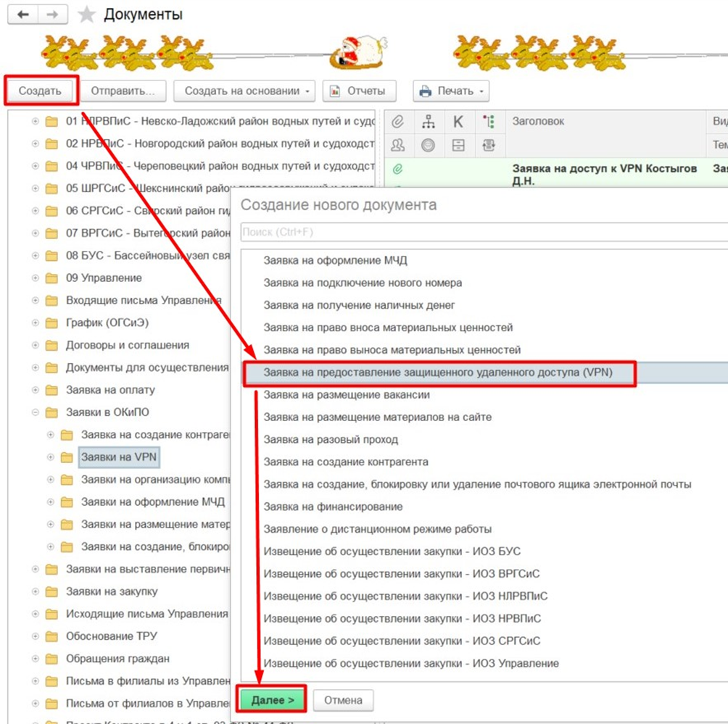Click the paperclip attachment column header

tap(397, 122)
